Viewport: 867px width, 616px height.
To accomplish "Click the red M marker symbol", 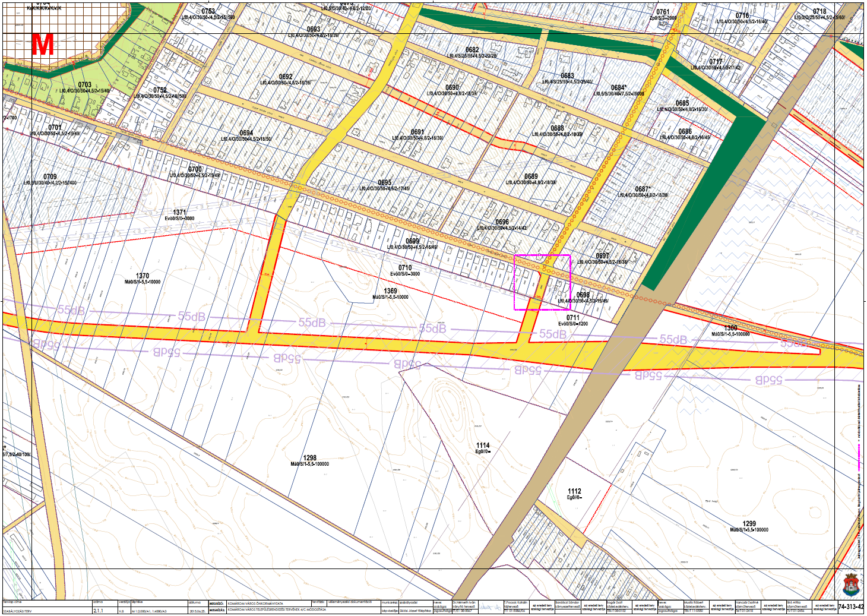I will [x=43, y=45].
